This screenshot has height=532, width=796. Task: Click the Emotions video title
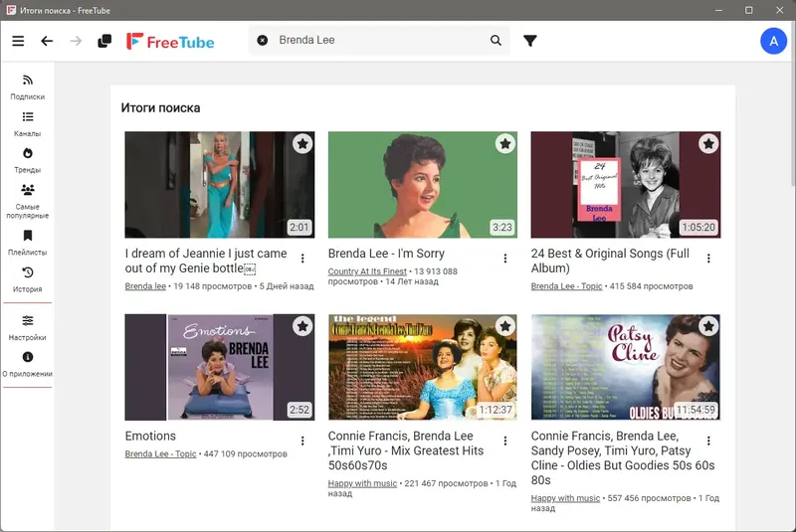150,436
